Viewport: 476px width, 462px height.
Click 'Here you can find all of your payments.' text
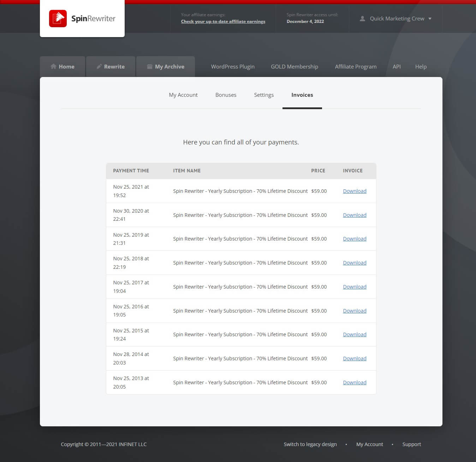click(241, 142)
